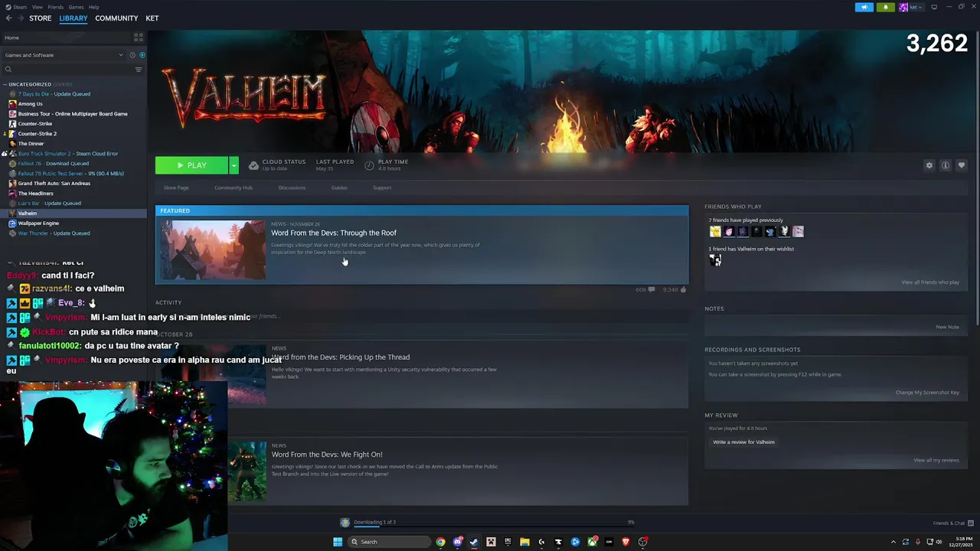980x551 pixels.
Task: Open Discord from taskbar
Action: [x=457, y=542]
